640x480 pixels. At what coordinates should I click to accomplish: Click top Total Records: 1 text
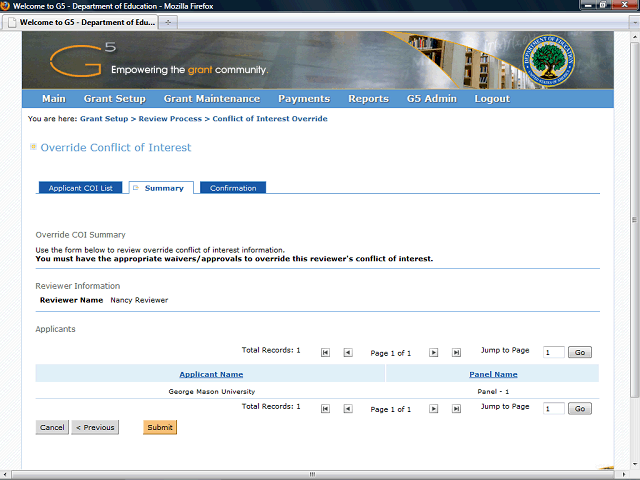(x=271, y=350)
